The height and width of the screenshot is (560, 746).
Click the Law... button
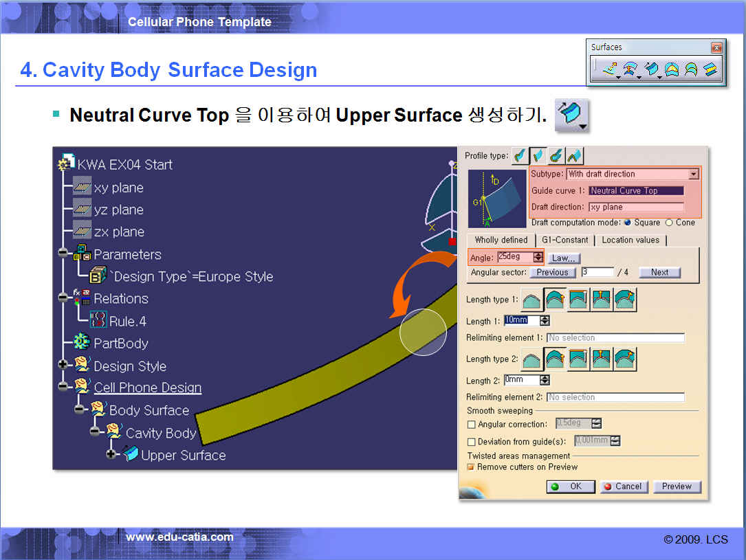coord(564,258)
